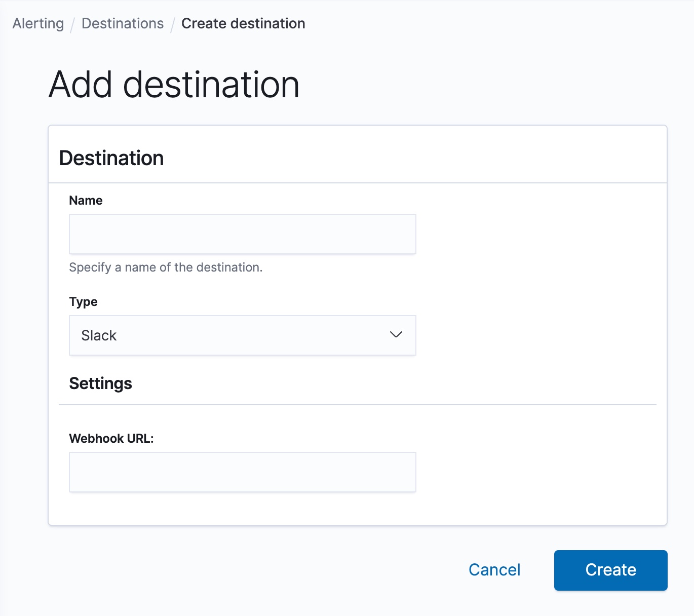Click the Create destination breadcrumb text
The width and height of the screenshot is (694, 616).
243,24
